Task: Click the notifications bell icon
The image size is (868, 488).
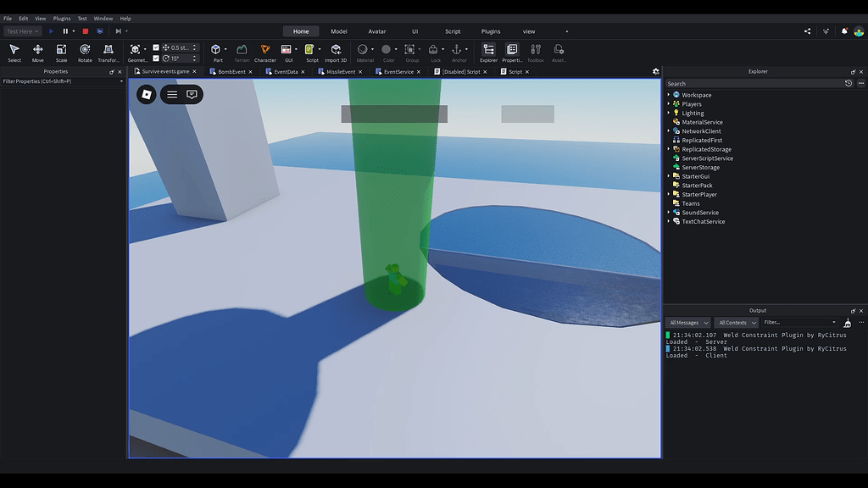Action: coord(845,31)
